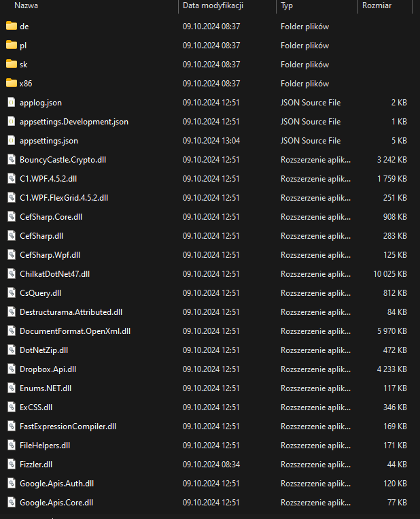Select file name Enums.NET.dll
Viewport: 420px width, 519px height.
point(46,388)
